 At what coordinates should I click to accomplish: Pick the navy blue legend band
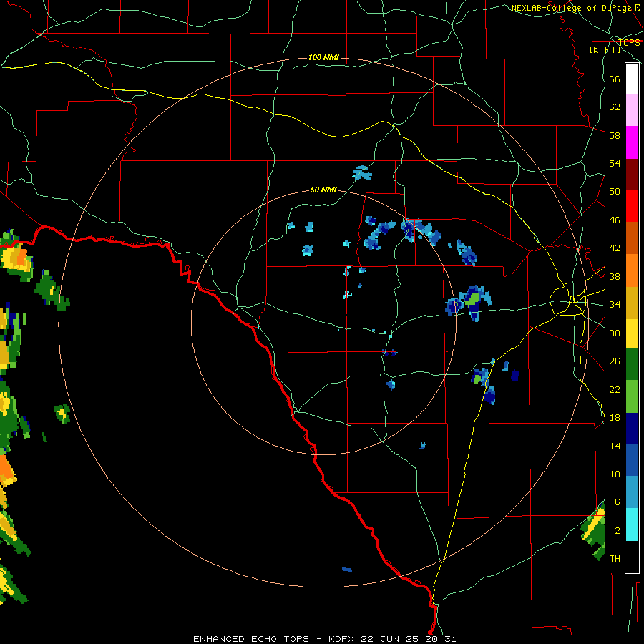click(632, 429)
